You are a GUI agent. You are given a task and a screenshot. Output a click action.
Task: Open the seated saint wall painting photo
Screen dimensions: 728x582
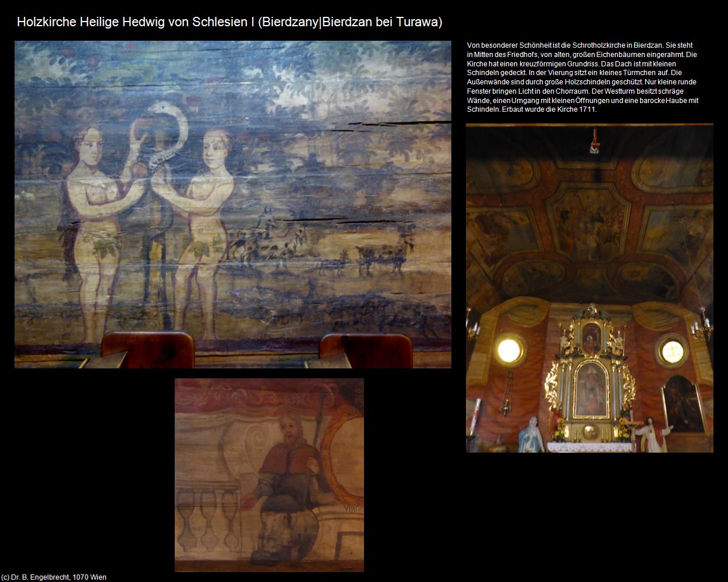tap(269, 475)
